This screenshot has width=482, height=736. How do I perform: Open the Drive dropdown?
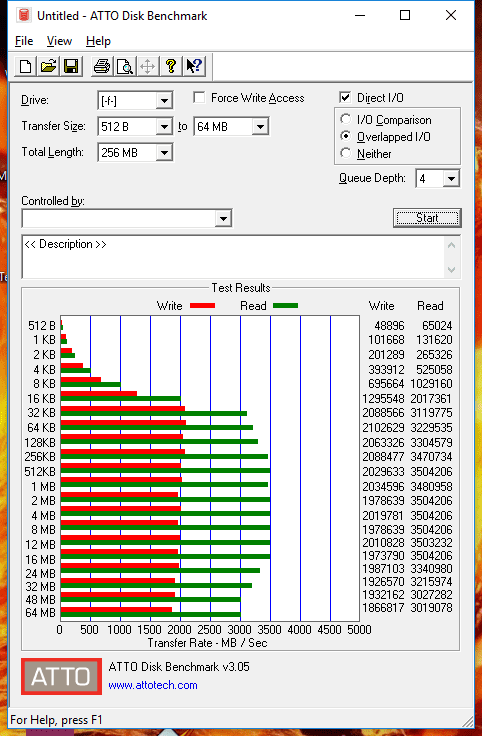pyautogui.click(x=164, y=100)
